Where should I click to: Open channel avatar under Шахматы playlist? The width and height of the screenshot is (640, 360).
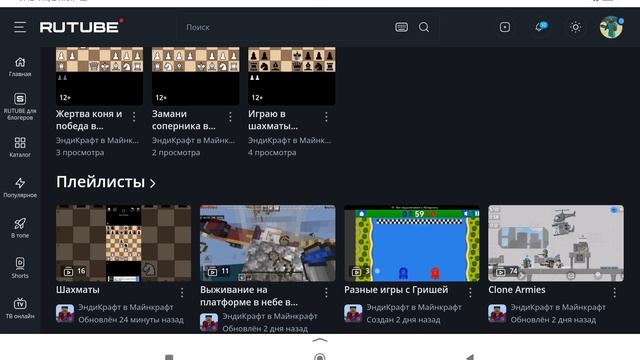(65, 313)
